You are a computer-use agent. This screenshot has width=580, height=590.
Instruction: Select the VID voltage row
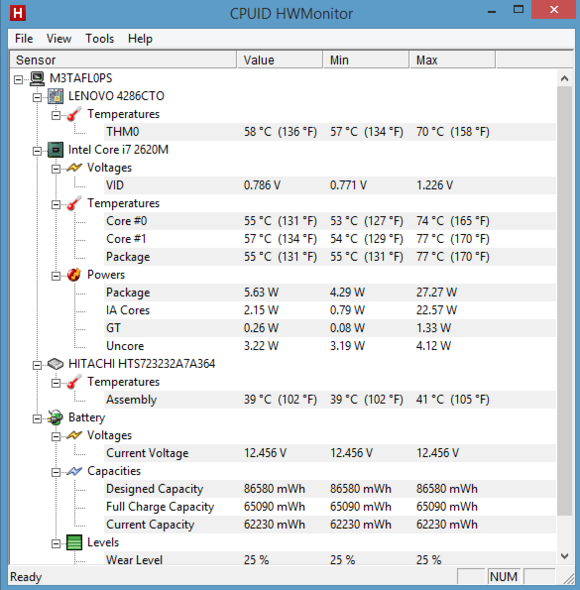(x=330, y=185)
